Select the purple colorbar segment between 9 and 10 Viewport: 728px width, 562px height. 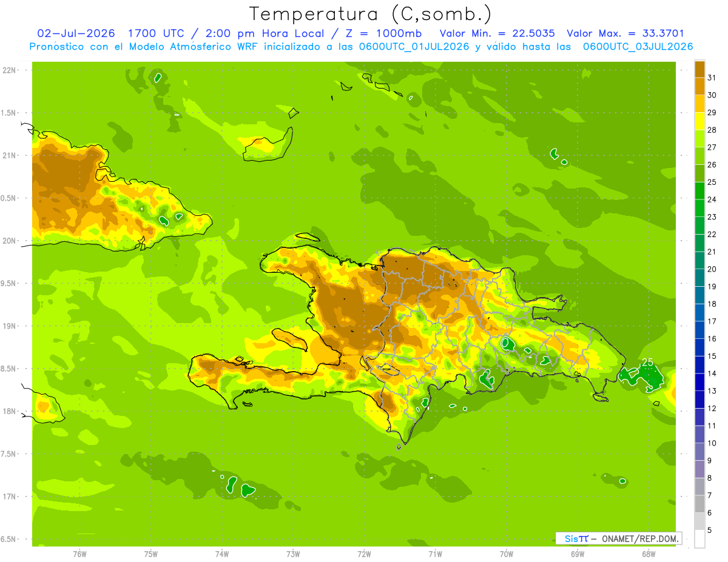[x=699, y=452]
